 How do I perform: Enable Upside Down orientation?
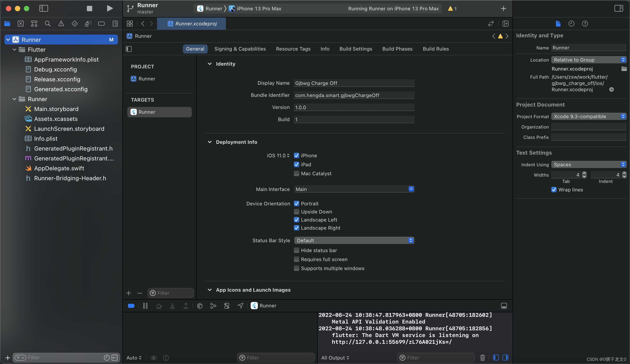tap(297, 212)
